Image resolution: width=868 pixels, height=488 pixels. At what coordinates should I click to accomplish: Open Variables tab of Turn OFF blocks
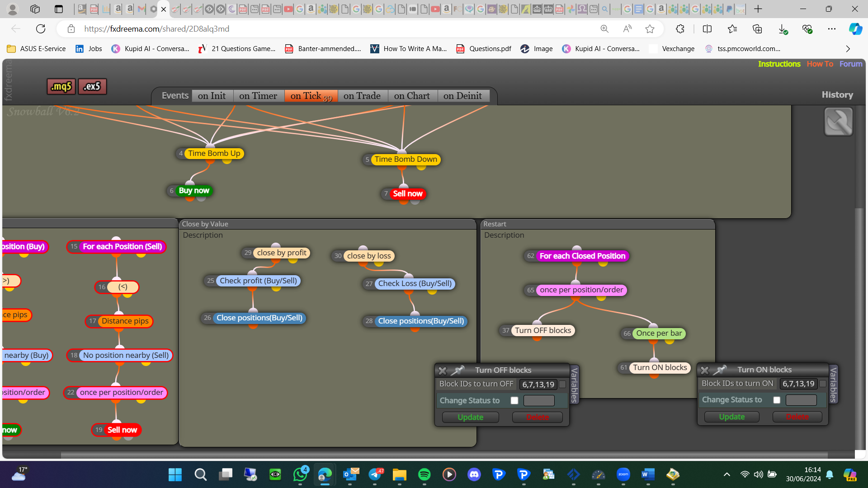(574, 385)
